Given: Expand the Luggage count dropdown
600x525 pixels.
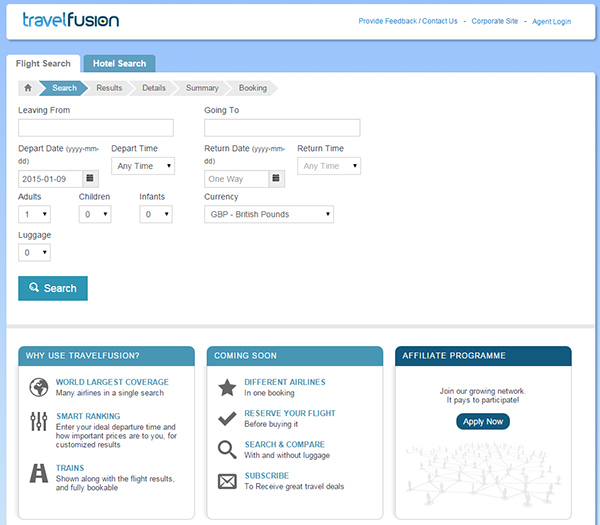Looking at the screenshot, I should pos(34,253).
